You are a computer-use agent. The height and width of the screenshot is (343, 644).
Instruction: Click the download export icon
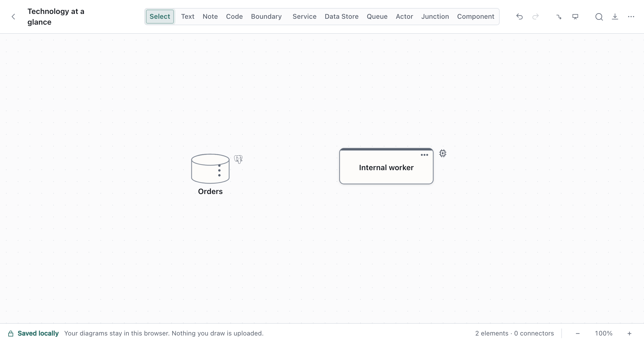[x=615, y=17]
